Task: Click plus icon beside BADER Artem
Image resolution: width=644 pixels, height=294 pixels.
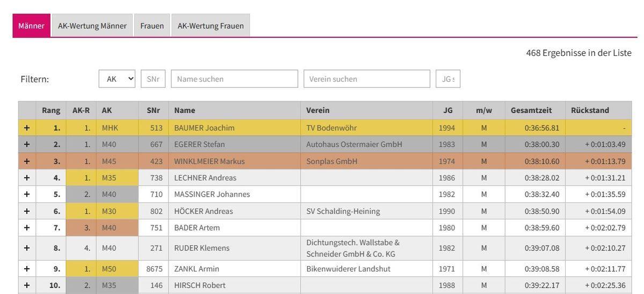Action: [x=27, y=228]
